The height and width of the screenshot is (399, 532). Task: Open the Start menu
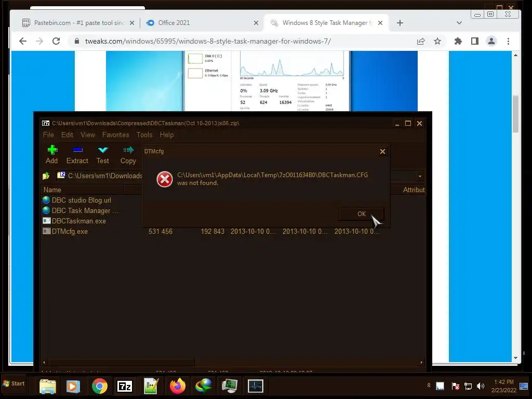pos(14,384)
